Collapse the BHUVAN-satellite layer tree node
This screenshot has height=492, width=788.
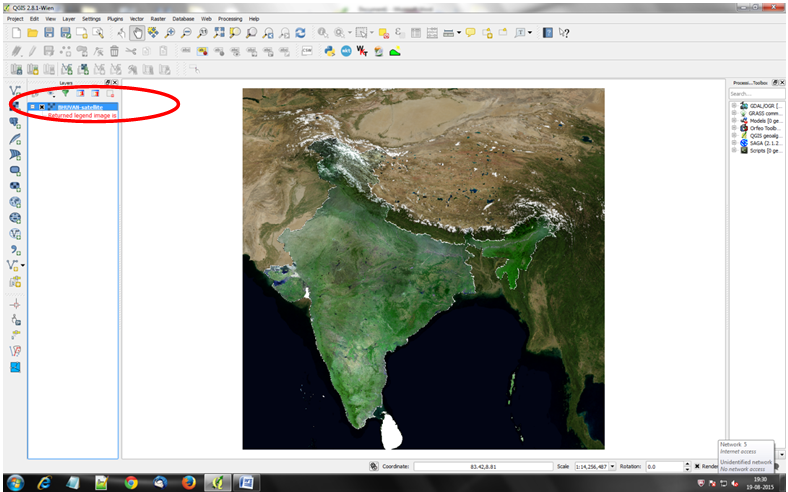(x=33, y=107)
